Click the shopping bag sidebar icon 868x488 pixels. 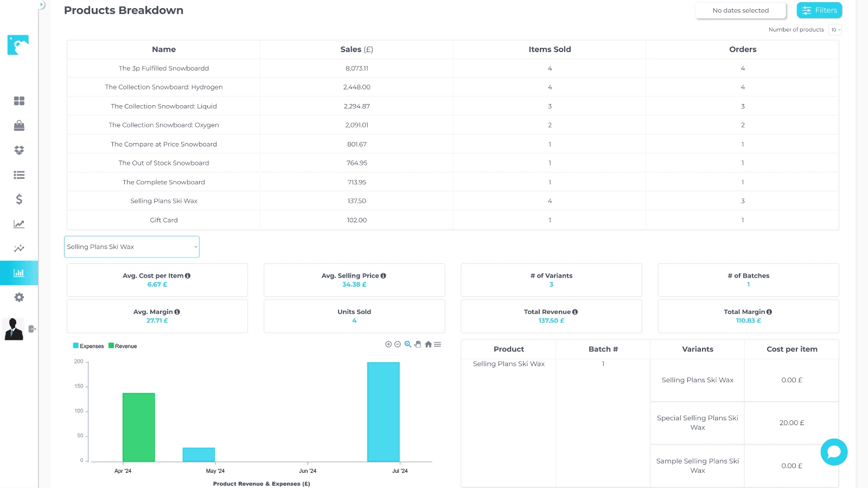pos(19,126)
